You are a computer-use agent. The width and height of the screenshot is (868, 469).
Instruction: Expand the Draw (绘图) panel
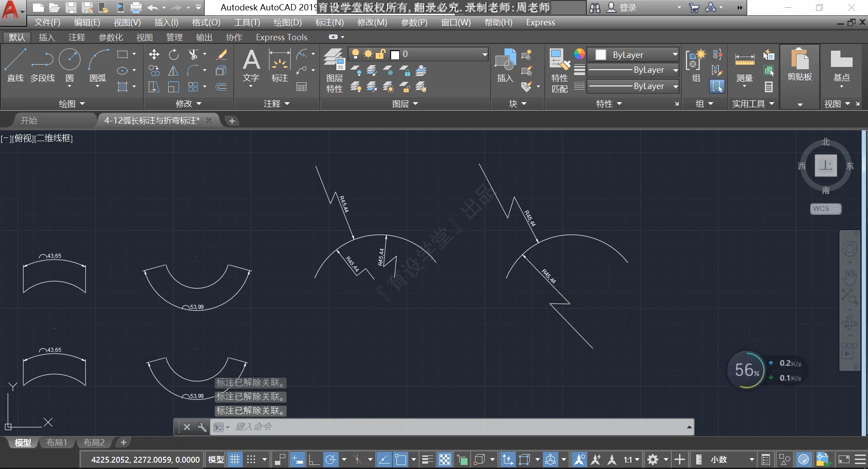coord(71,104)
